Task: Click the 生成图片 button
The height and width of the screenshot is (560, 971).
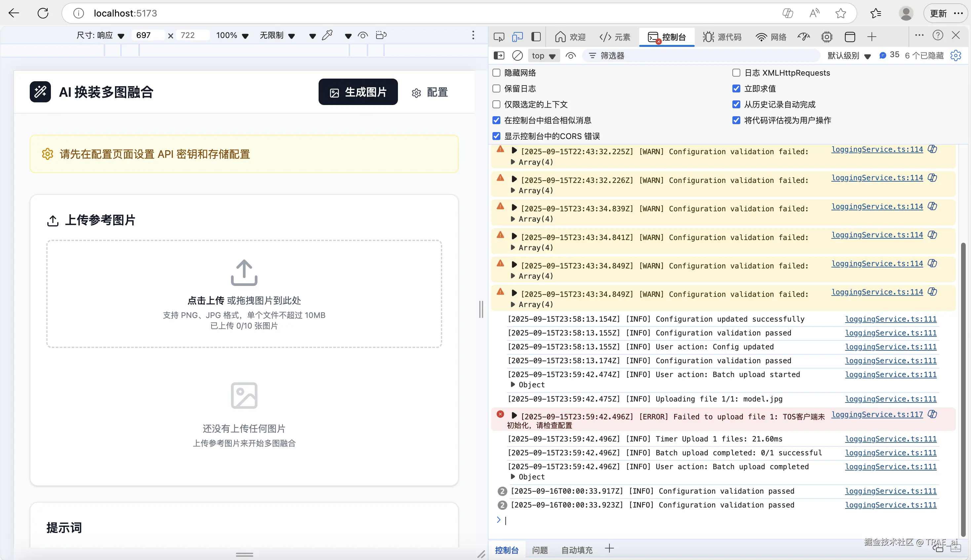Action: point(358,92)
